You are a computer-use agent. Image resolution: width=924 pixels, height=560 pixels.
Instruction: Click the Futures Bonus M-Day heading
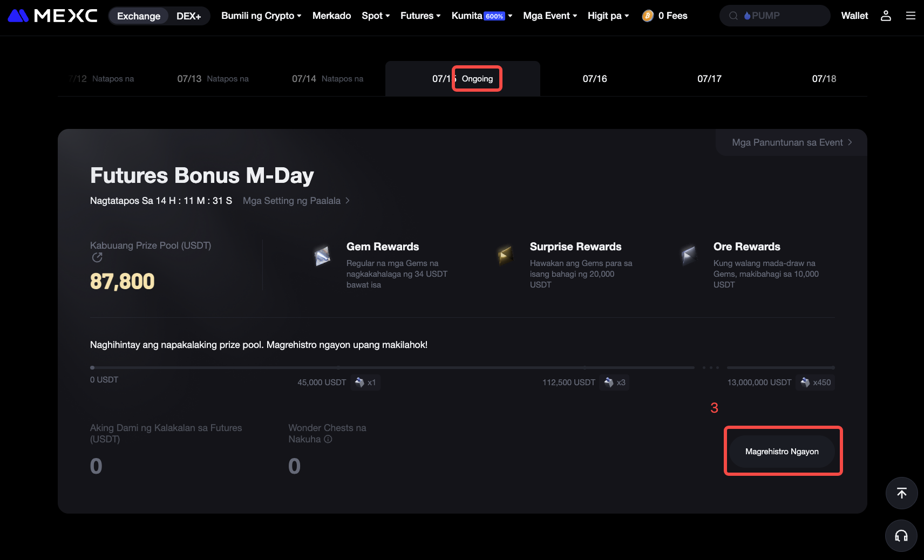(202, 176)
